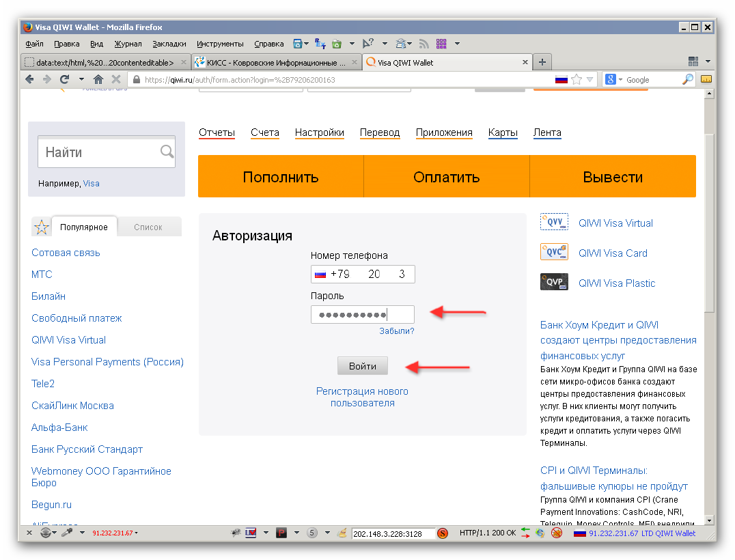This screenshot has width=735, height=560.
Task: Open the dropdown arrow beside the save disk icon
Action: [306, 44]
